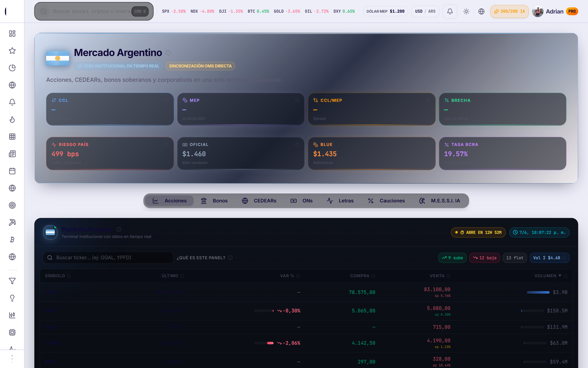Switch to the Letras tab

coord(340,201)
